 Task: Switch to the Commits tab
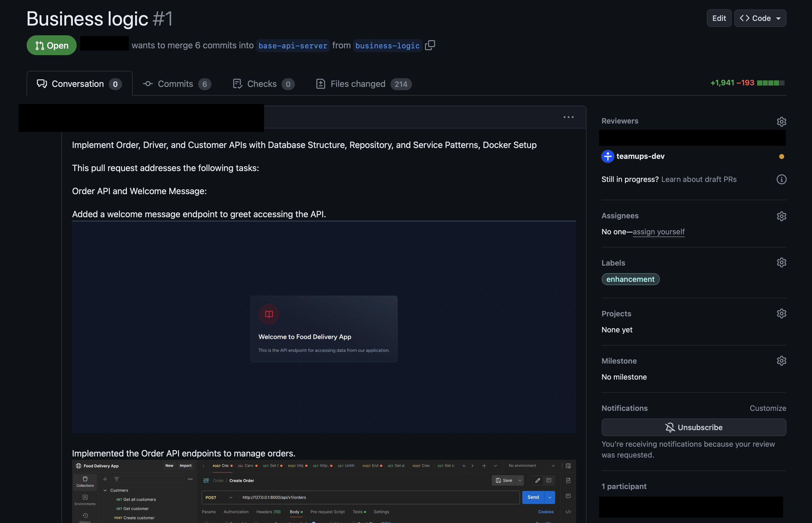tap(177, 84)
